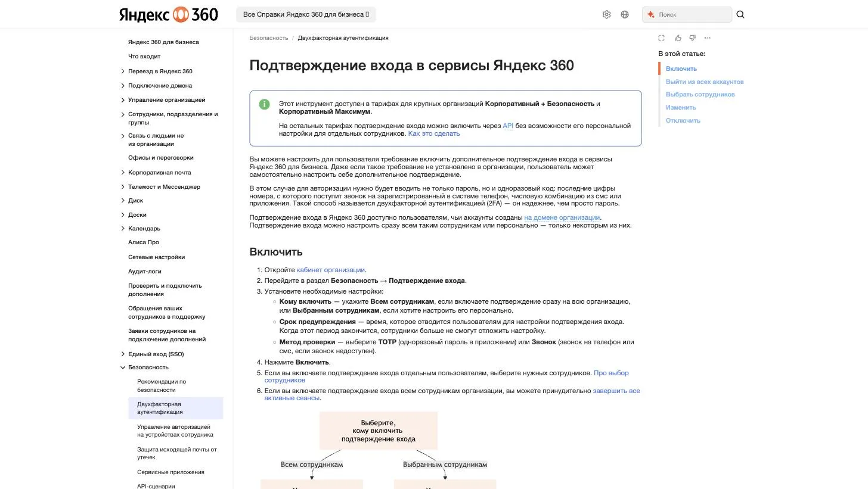Open the Все Справки Яндекс 360 для бизнеса dropdown
The image size is (868, 489).
click(x=306, y=14)
